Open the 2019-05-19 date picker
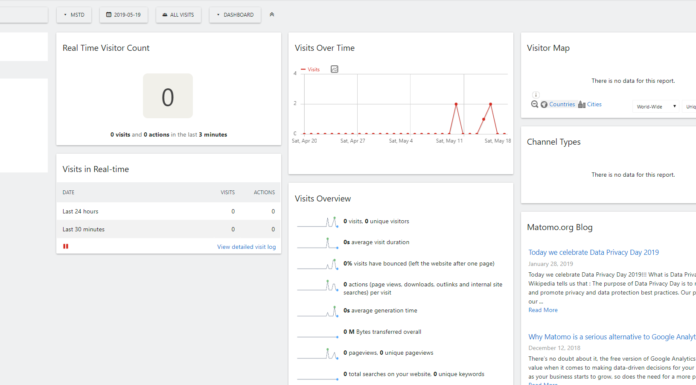 (123, 15)
